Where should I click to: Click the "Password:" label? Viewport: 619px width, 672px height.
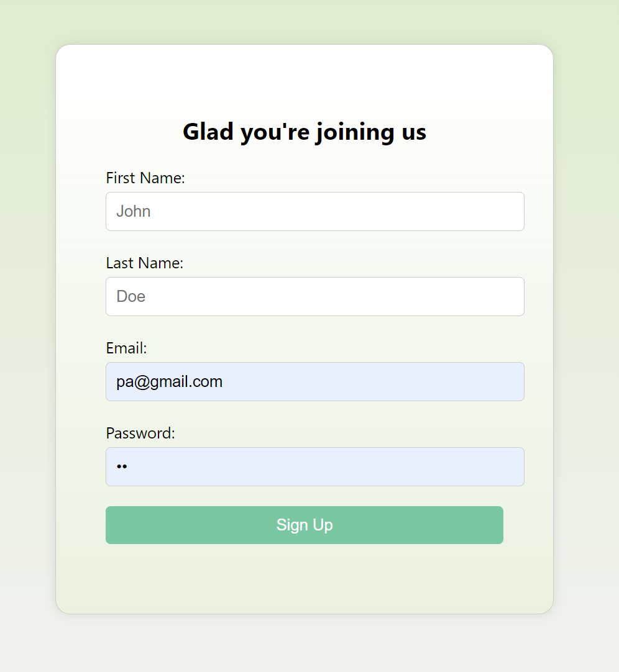point(140,434)
